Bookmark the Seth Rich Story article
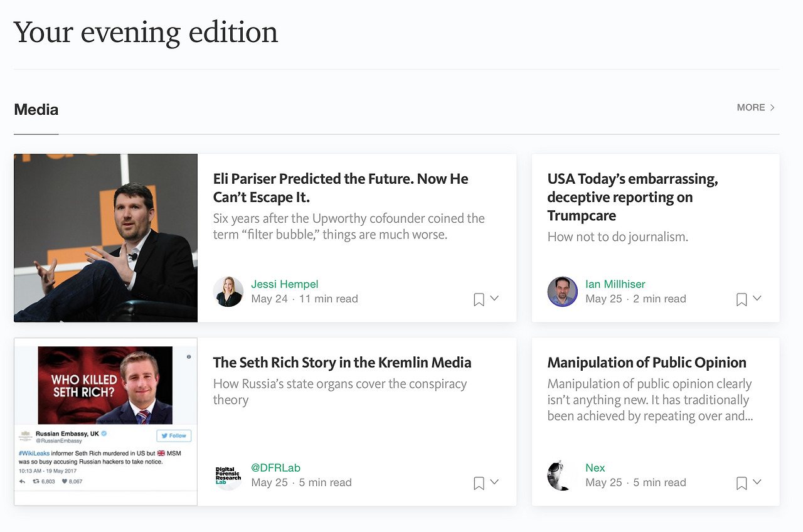The image size is (803, 532). [x=479, y=483]
